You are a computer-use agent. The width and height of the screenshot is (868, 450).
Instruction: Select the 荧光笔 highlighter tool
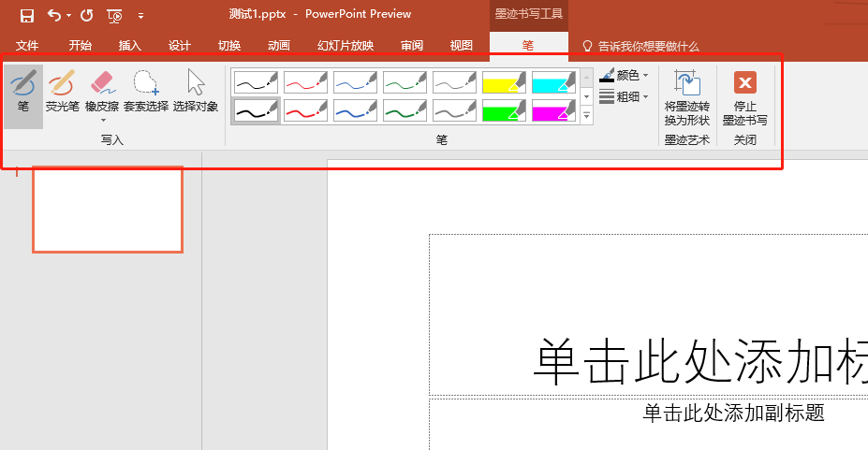point(62,91)
